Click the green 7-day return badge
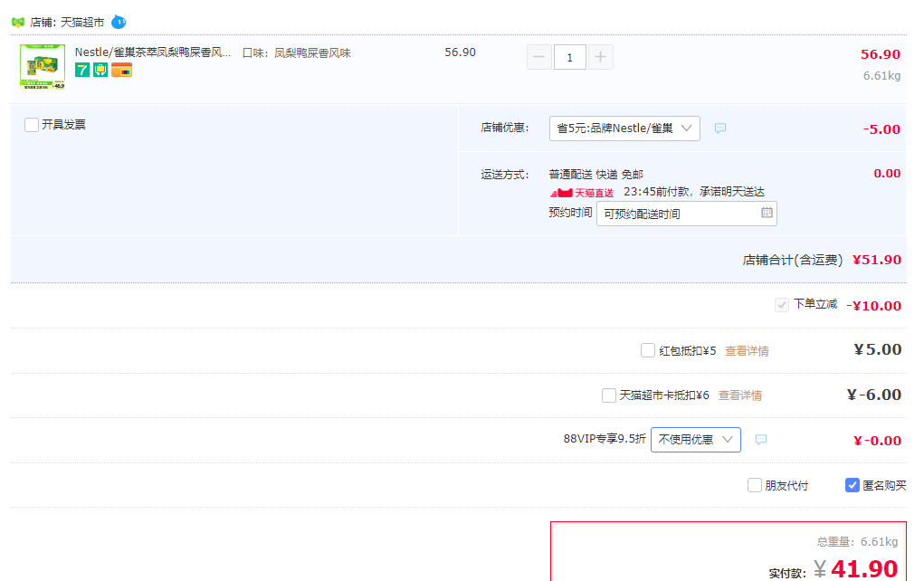Image resolution: width=924 pixels, height=581 pixels. click(82, 70)
